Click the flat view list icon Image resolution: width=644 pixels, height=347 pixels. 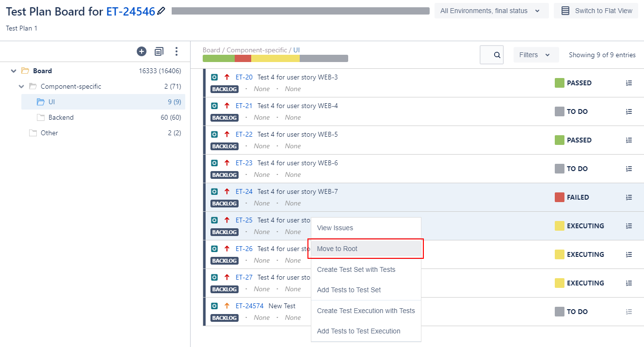coord(565,11)
